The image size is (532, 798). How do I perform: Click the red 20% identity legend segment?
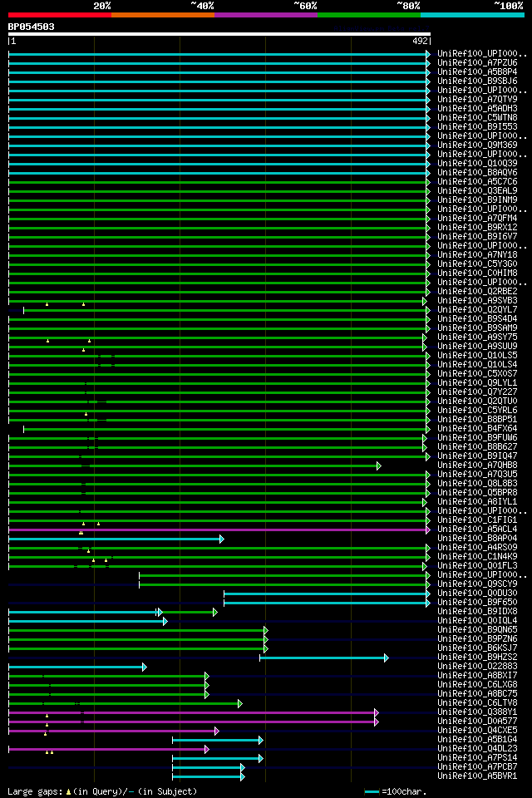pyautogui.click(x=60, y=15)
